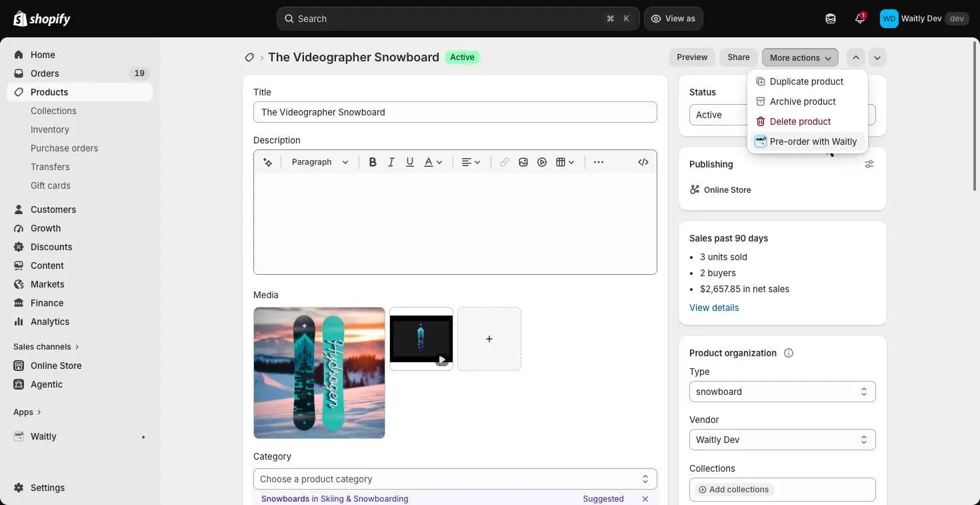The width and height of the screenshot is (980, 505).
Task: Open the sidekick assistant icon in top bar
Action: [x=831, y=19]
